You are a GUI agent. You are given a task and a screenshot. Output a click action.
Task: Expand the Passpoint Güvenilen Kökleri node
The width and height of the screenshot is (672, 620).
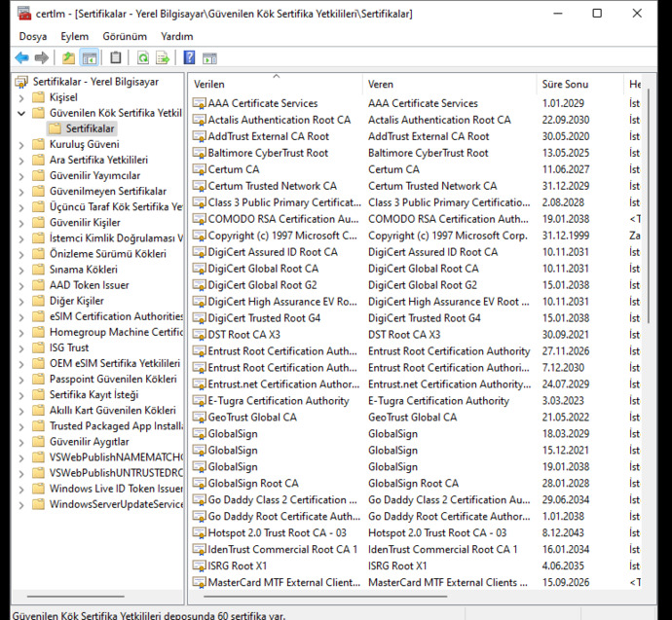[x=21, y=380]
